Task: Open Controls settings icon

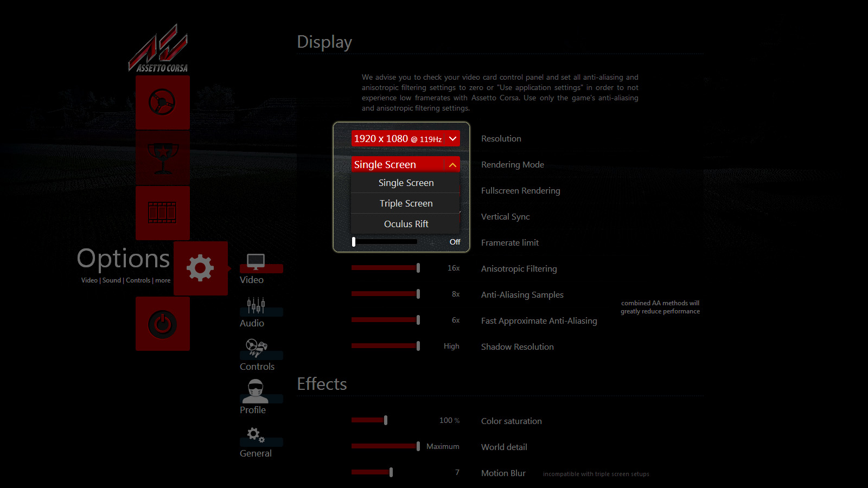Action: (256, 348)
